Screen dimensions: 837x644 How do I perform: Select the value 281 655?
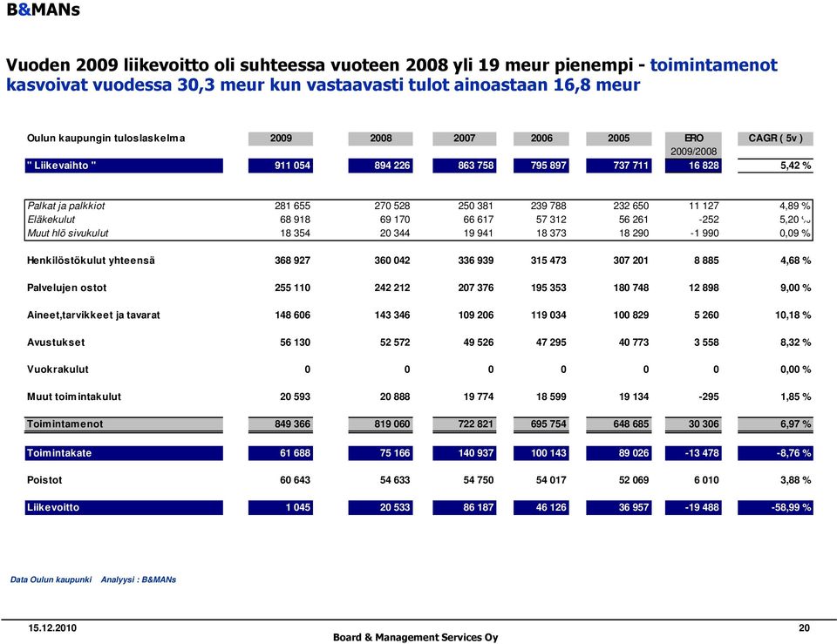point(293,206)
